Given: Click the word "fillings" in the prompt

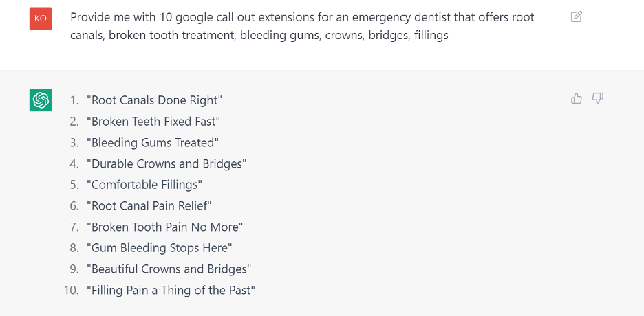Looking at the screenshot, I should pyautogui.click(x=431, y=35).
